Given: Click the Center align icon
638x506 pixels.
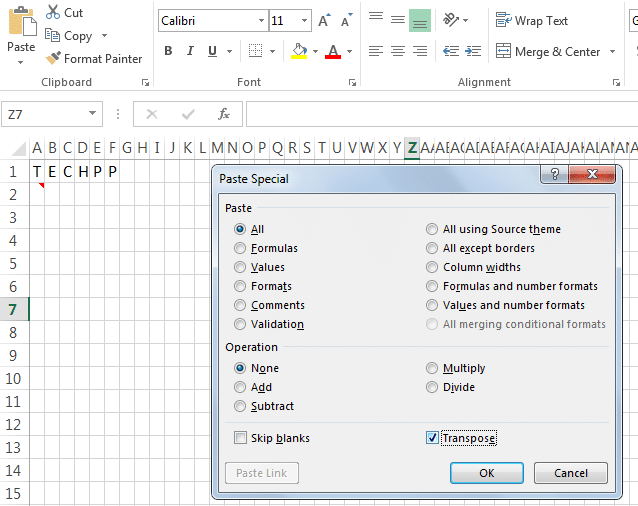Looking at the screenshot, I should [x=398, y=51].
